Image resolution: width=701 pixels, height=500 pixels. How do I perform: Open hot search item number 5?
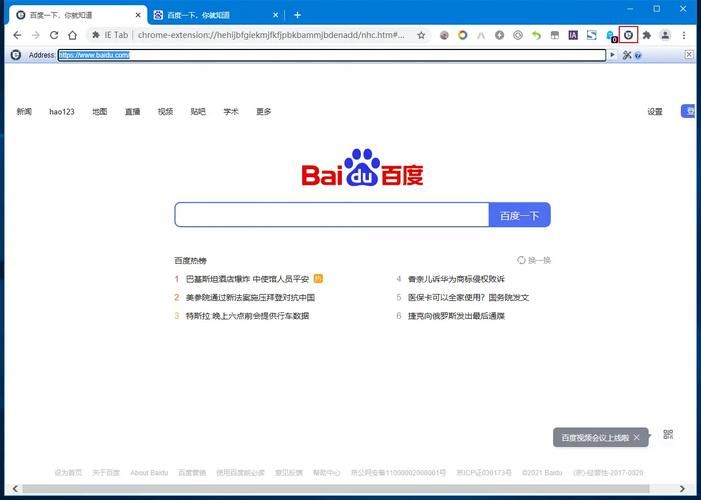pos(468,297)
